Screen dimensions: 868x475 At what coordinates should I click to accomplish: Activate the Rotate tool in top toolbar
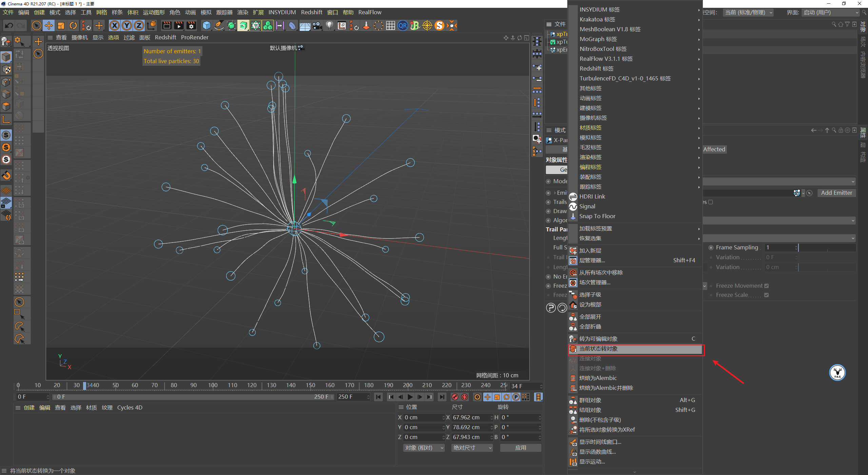73,25
